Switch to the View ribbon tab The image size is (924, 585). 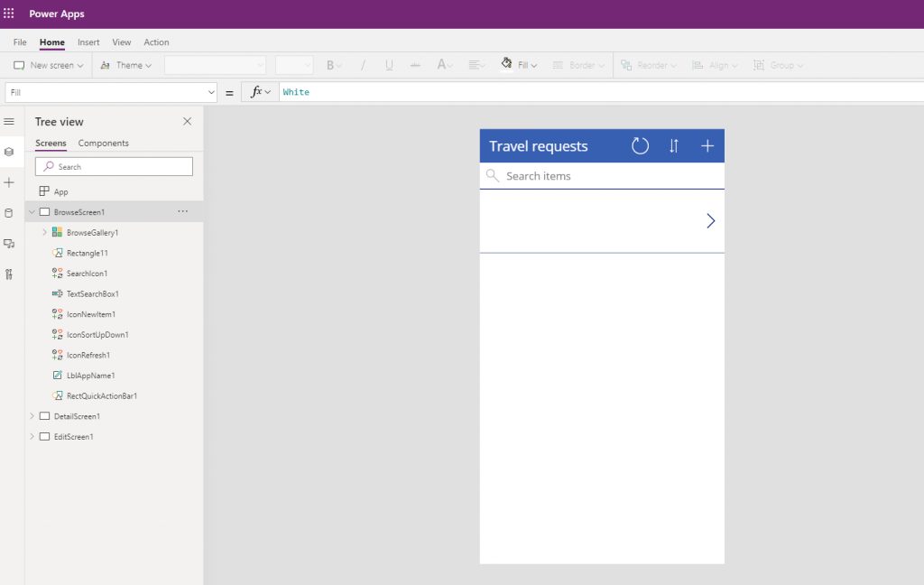(x=122, y=42)
